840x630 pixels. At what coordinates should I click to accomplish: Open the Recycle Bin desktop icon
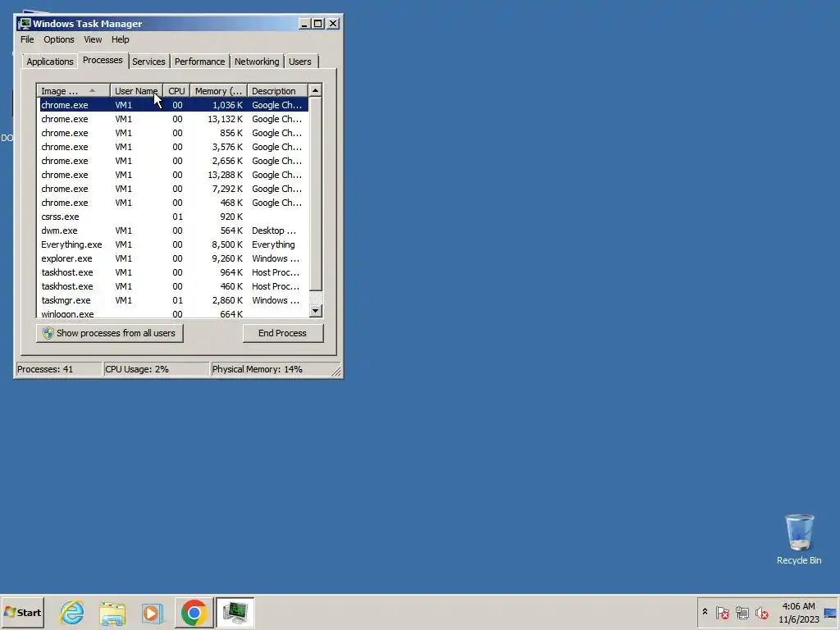click(x=799, y=539)
